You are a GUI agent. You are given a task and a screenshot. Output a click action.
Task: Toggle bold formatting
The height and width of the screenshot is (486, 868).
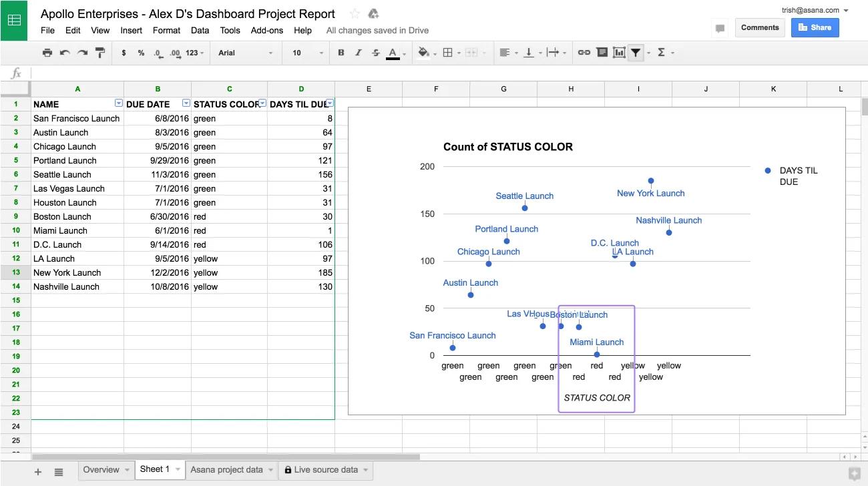point(341,53)
